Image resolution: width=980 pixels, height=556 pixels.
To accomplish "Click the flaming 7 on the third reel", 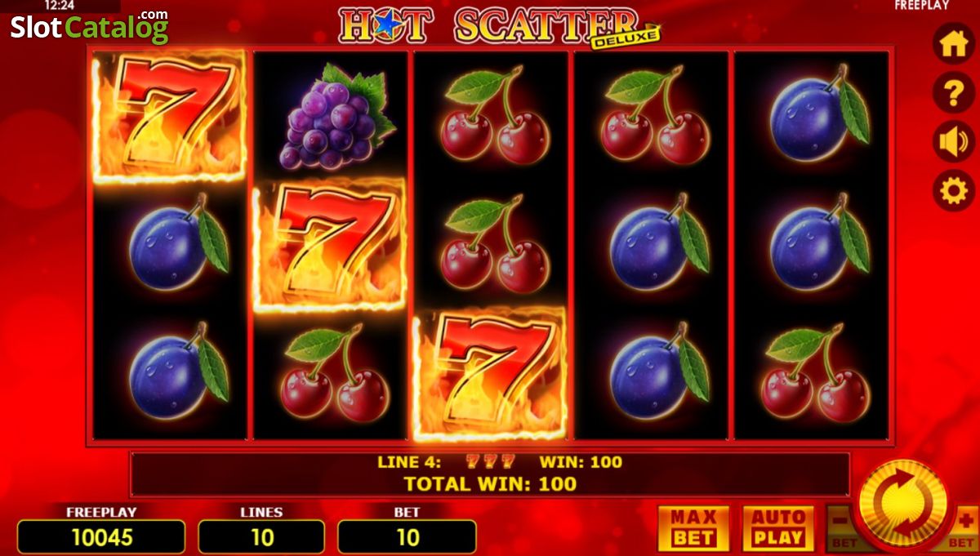I will coord(490,374).
